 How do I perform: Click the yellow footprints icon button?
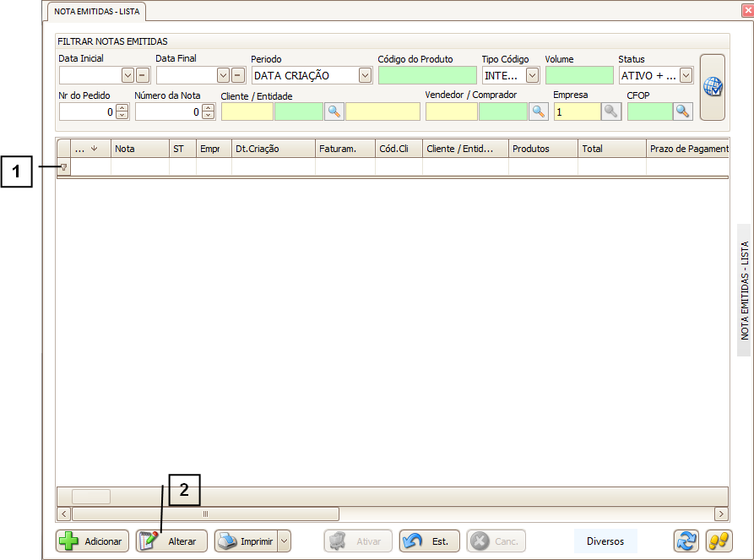tap(719, 541)
